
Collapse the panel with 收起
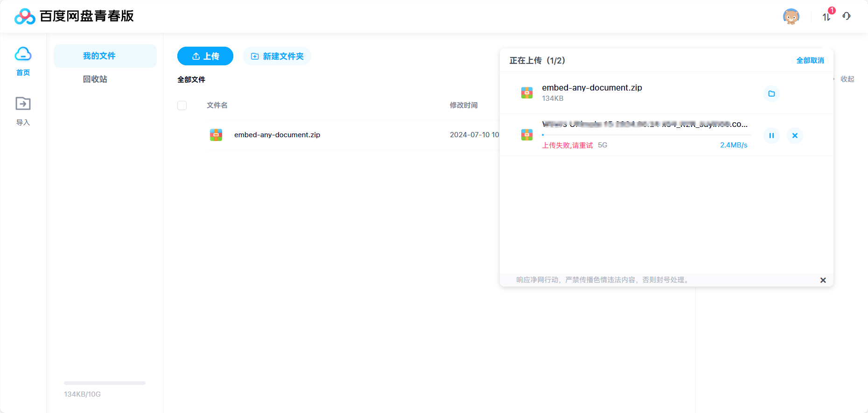847,79
